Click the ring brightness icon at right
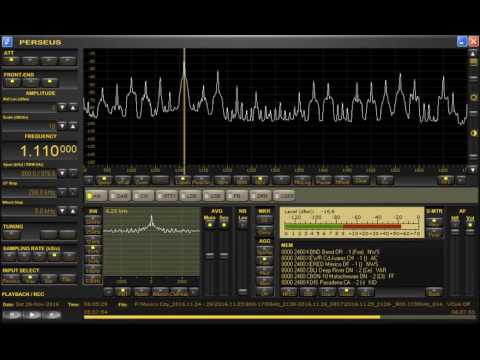Viewport: 480px width, 360px height. coord(473,97)
